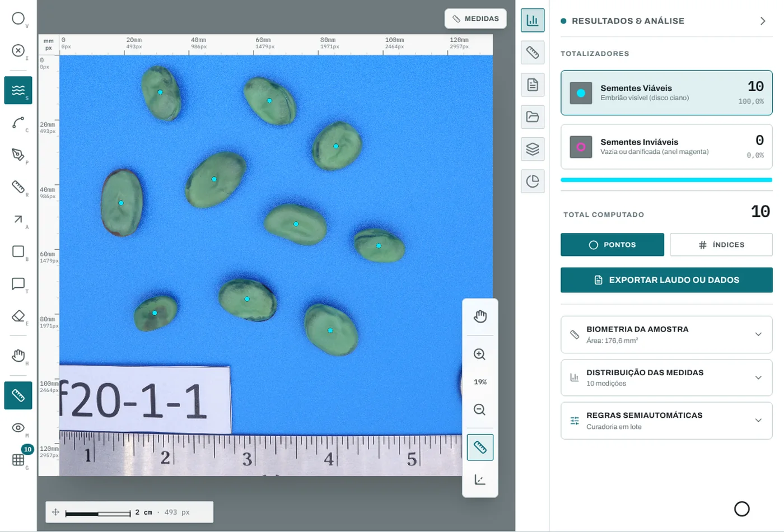Click the MEDIDAS button
Image resolution: width=784 pixels, height=532 pixels.
click(475, 18)
